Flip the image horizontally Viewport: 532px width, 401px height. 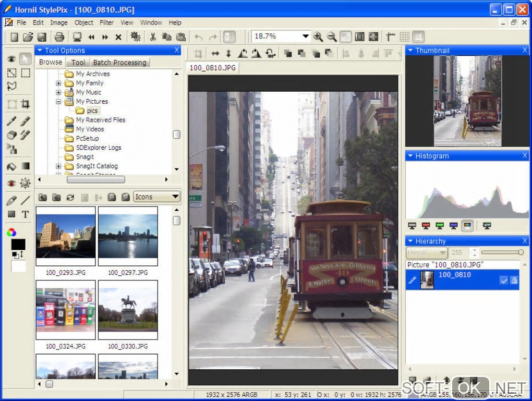pyautogui.click(x=215, y=53)
